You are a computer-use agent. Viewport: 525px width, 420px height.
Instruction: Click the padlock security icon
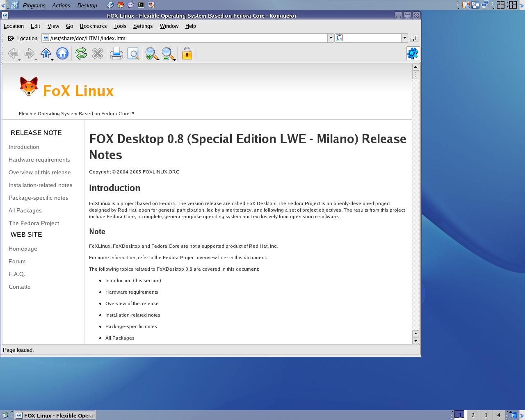pyautogui.click(x=187, y=53)
